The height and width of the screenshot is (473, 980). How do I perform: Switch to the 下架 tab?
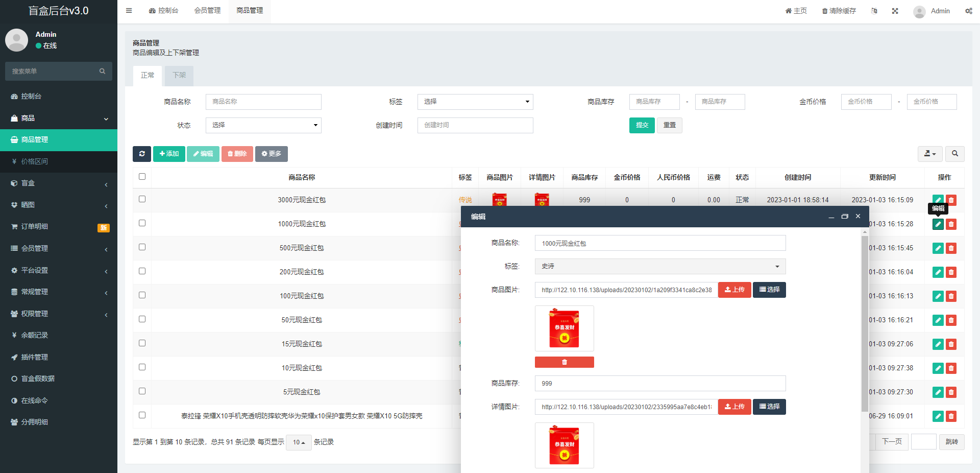[179, 76]
